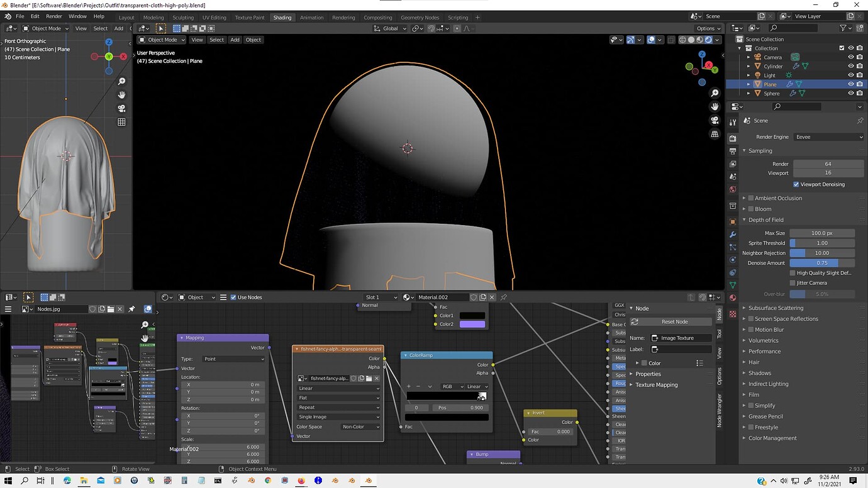Click the zoom magnifier in the main viewport
The height and width of the screenshot is (488, 868).
[x=715, y=93]
